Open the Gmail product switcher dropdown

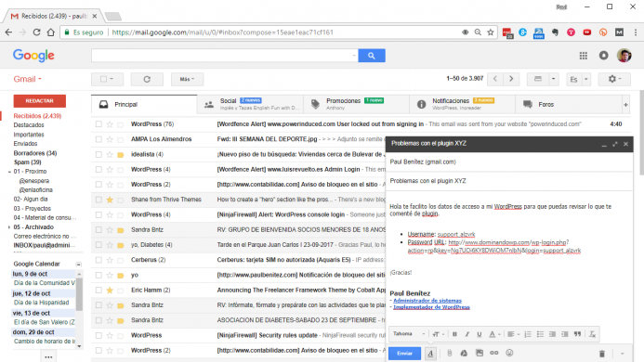coord(28,79)
